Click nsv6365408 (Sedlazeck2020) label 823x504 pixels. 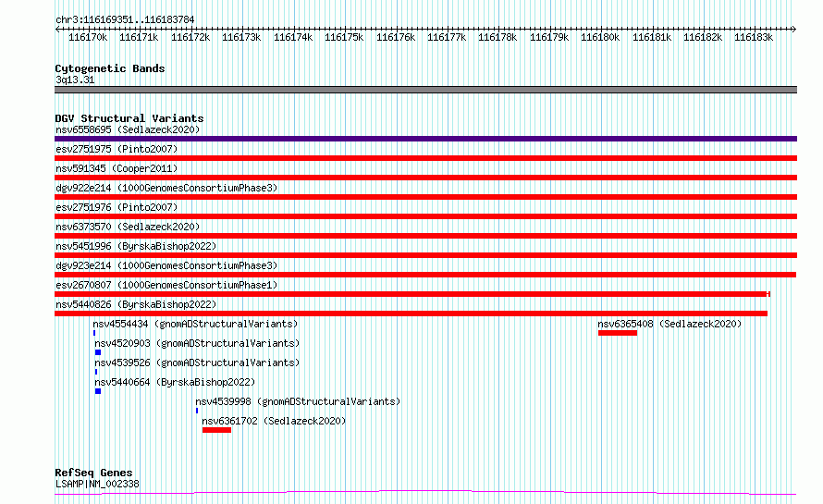(669, 324)
